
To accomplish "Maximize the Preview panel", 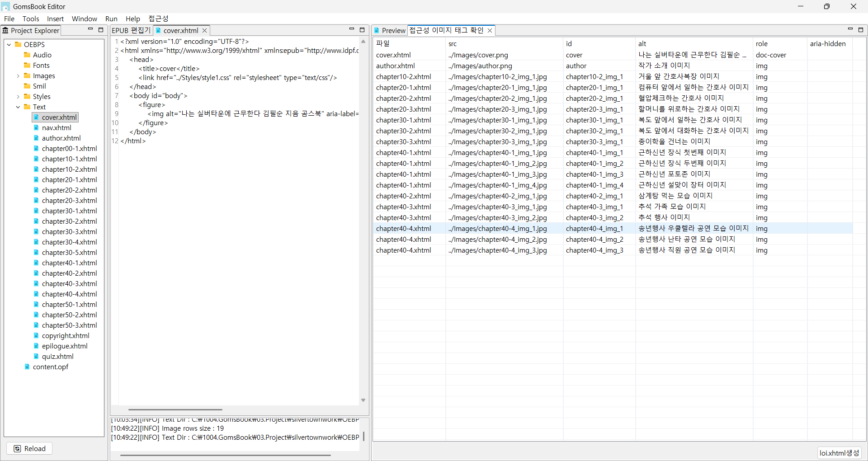I will [x=861, y=30].
